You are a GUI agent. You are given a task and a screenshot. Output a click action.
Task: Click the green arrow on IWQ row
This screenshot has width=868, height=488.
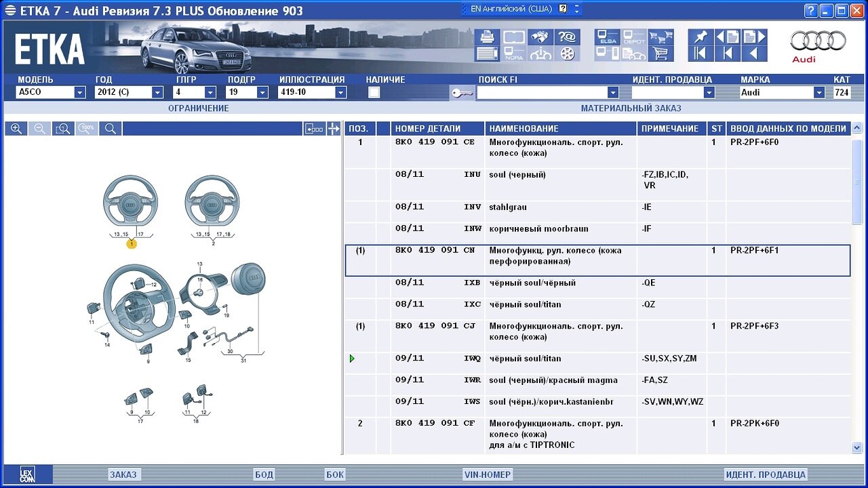(x=352, y=359)
